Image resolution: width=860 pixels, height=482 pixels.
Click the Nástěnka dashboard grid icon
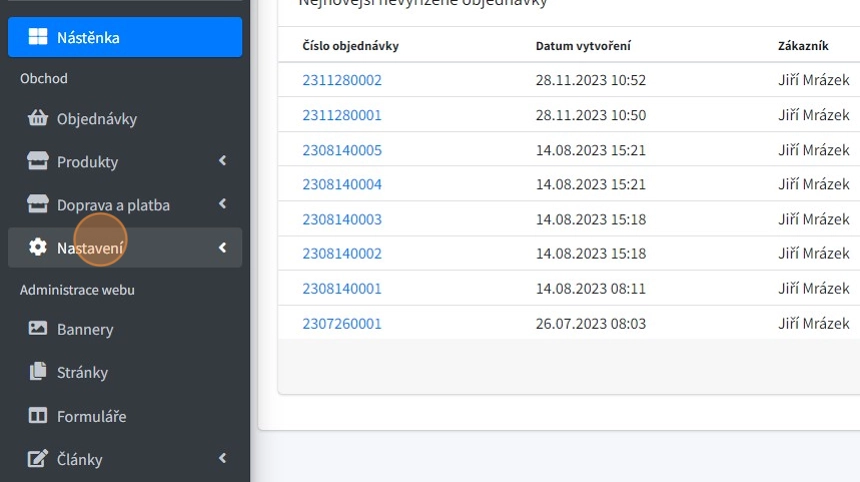[x=37, y=38]
